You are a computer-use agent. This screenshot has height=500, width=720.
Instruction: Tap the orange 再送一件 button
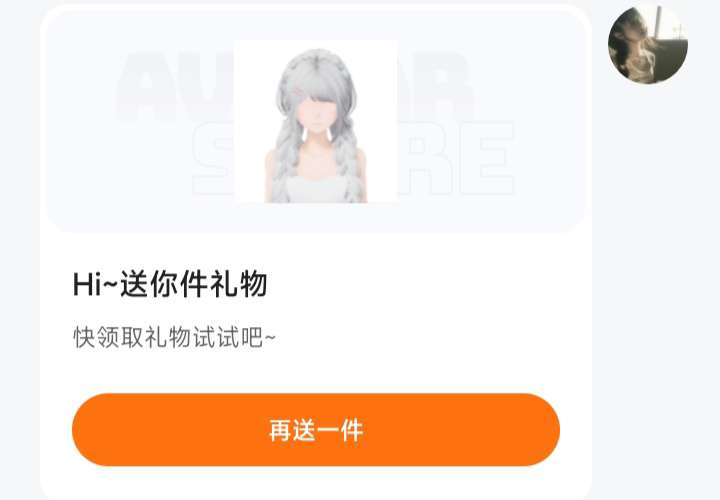click(x=316, y=430)
